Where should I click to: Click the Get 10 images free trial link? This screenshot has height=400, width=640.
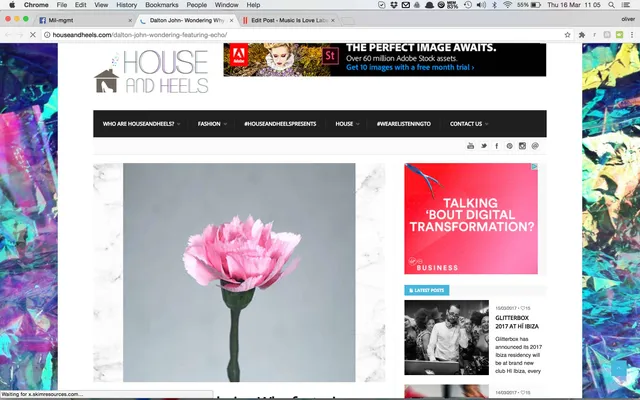click(410, 67)
